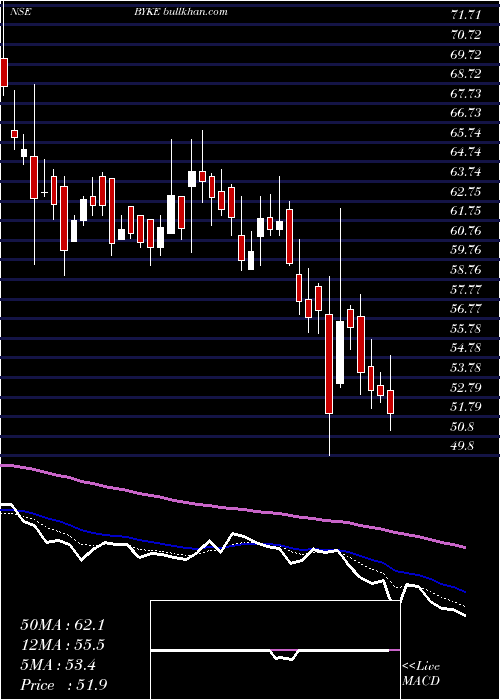This screenshot has width=500, height=700.
Task: Click the 59.76 price axis label
Action: pyautogui.click(x=466, y=250)
